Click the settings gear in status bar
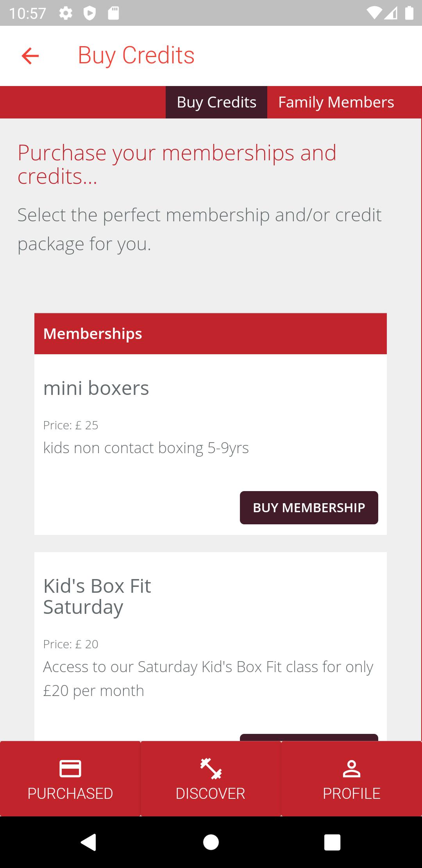Viewport: 422px width, 868px height. click(x=66, y=14)
